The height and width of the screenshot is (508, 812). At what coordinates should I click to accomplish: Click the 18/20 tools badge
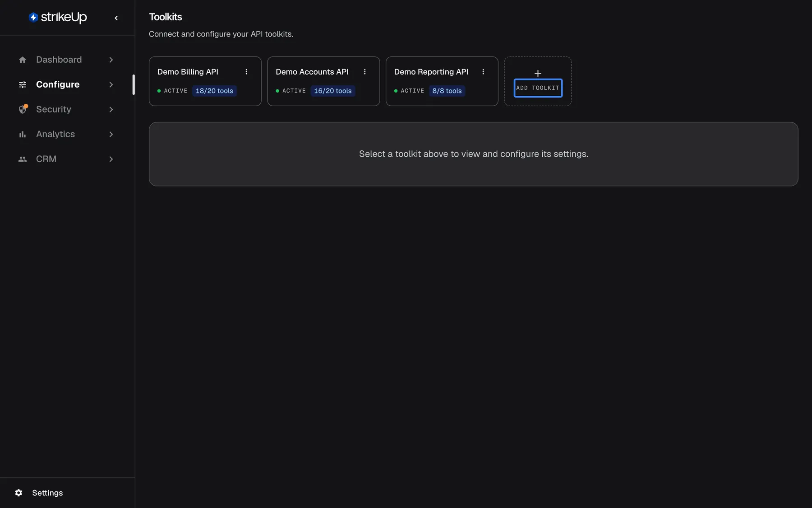click(x=214, y=91)
